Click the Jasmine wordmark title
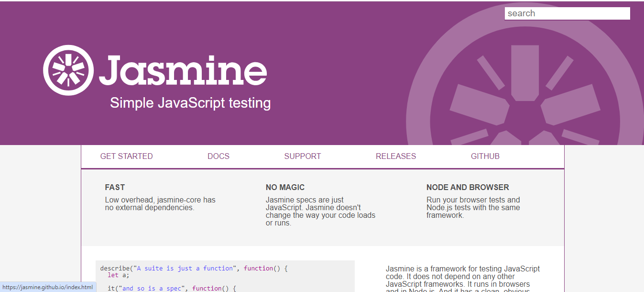644x292 pixels. click(x=183, y=70)
